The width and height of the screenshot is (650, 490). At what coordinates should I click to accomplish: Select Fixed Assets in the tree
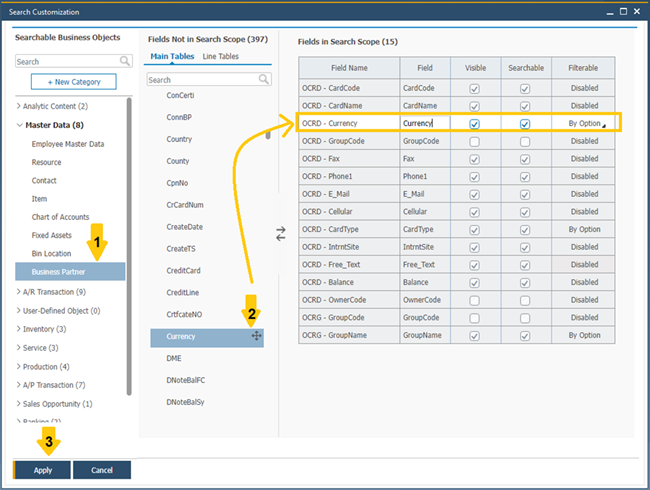(51, 235)
